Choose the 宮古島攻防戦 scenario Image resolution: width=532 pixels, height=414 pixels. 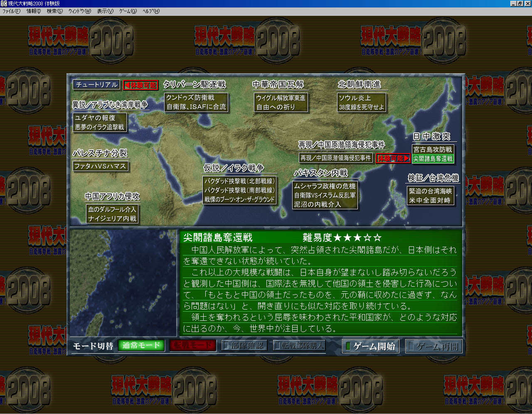pyautogui.click(x=433, y=150)
